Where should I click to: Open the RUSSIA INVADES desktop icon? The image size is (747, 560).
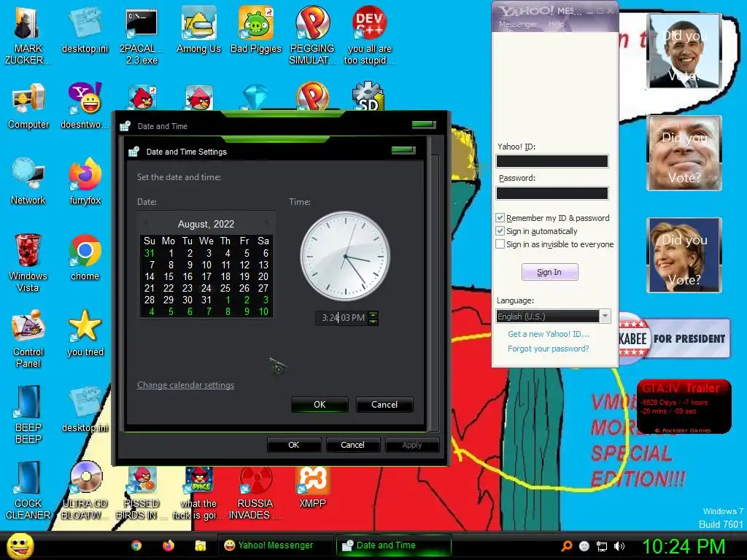[x=255, y=494]
